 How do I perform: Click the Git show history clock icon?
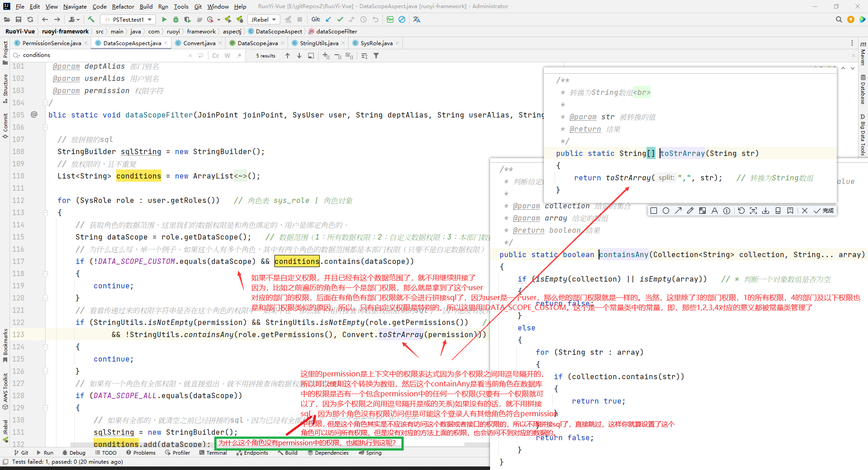pyautogui.click(x=363, y=19)
